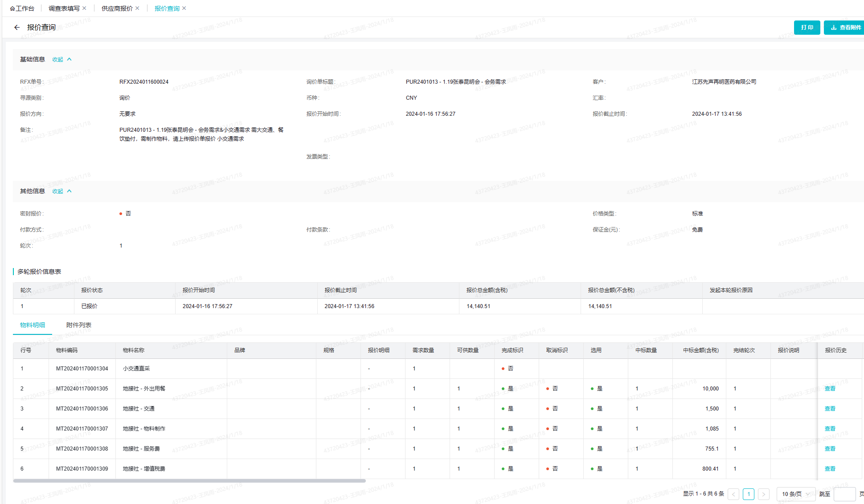Viewport: 864px width, 504px height.
Task: View quote history for 地接社 - 增值税费
Action: 830,469
